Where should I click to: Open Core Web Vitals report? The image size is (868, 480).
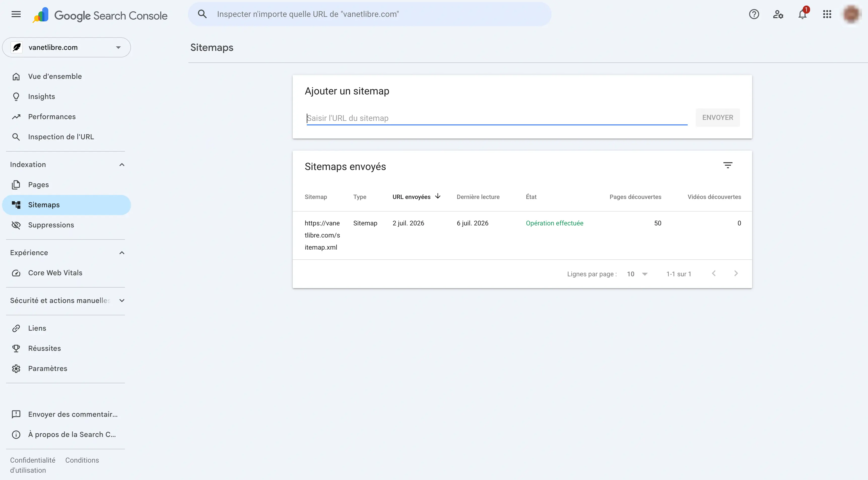tap(66, 273)
